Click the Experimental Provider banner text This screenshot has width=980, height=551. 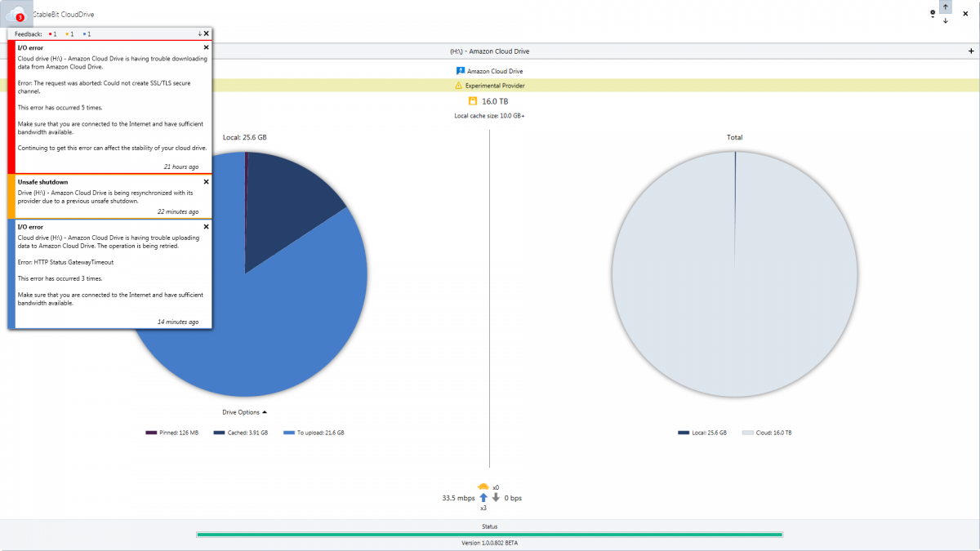pos(495,86)
